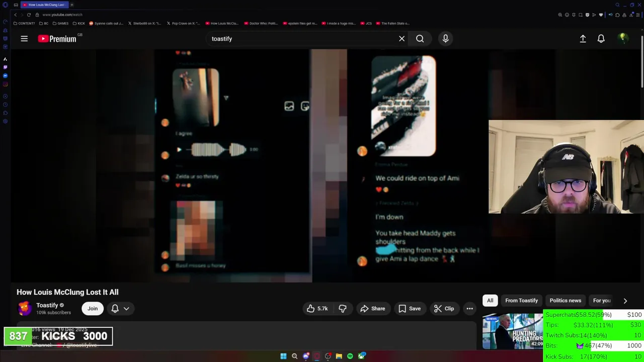Open the CONTENT? bookmarks folder
The width and height of the screenshot is (644, 362).
coord(24,23)
